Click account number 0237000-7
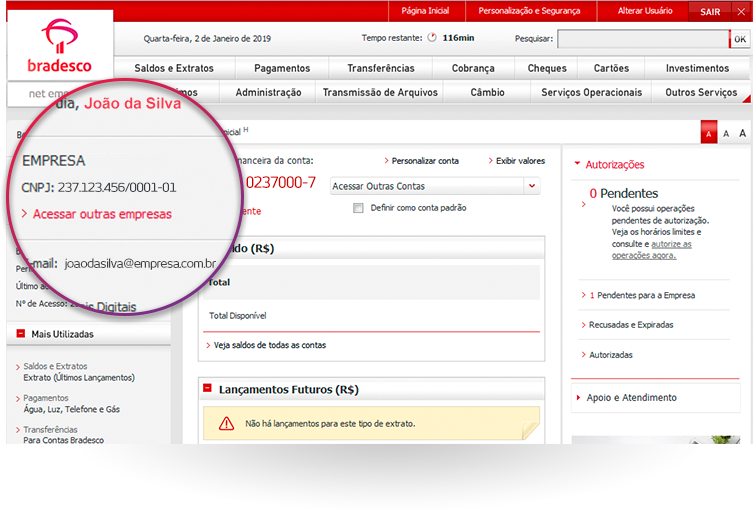The height and width of the screenshot is (510, 753). [x=281, y=182]
